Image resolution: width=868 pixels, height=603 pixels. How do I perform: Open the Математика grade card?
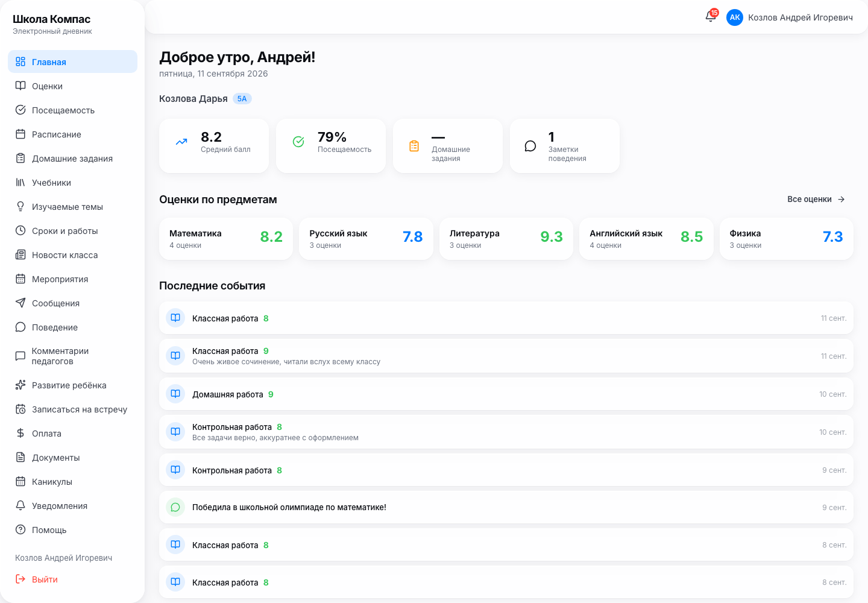coord(226,239)
